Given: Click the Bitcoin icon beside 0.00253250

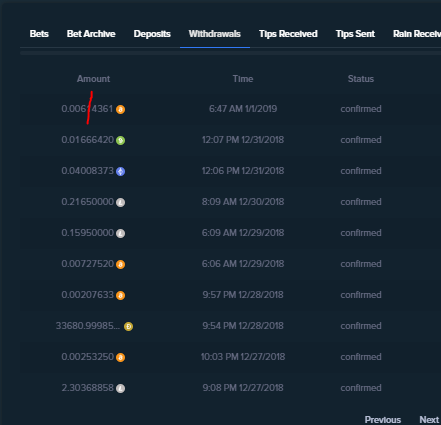Looking at the screenshot, I should [x=120, y=357].
